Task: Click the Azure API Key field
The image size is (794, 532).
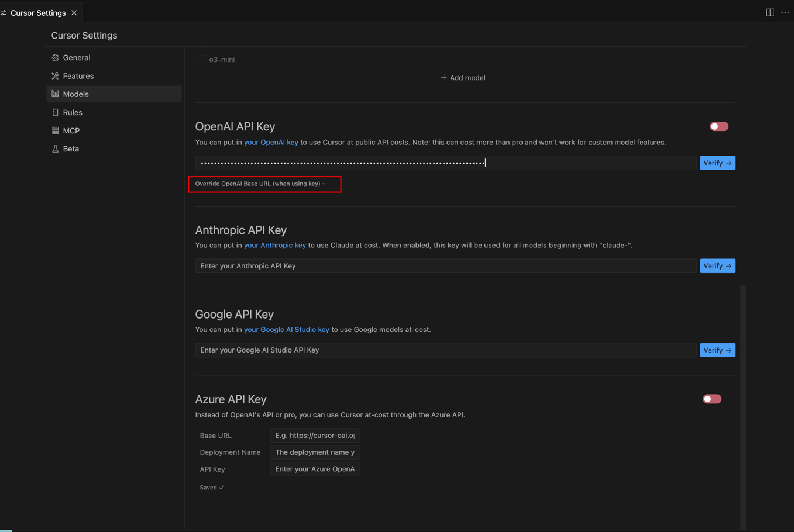Action: [x=315, y=469]
